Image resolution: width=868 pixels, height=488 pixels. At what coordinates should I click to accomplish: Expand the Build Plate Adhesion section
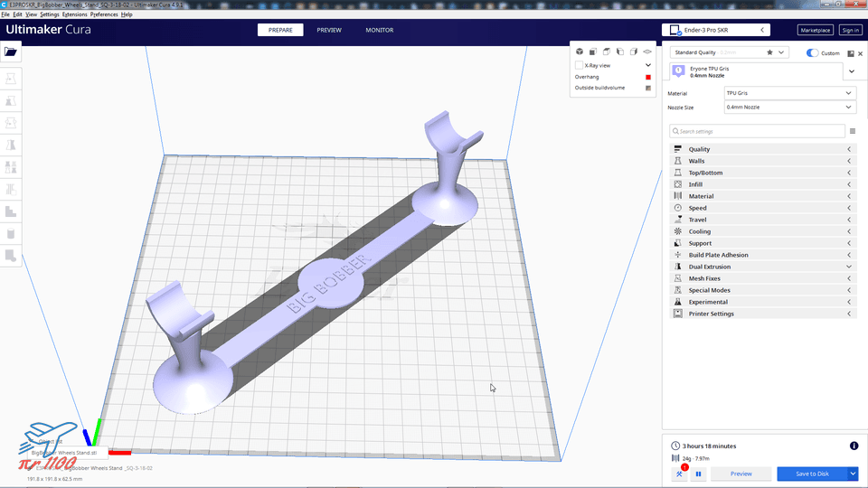tap(763, 255)
